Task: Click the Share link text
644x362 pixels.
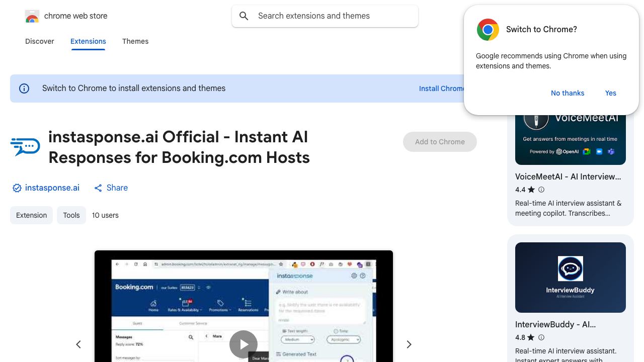Action: pos(117,188)
